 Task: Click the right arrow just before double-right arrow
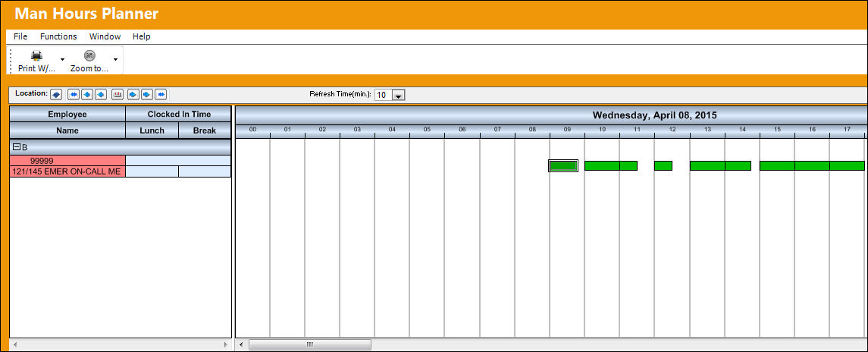(x=147, y=95)
